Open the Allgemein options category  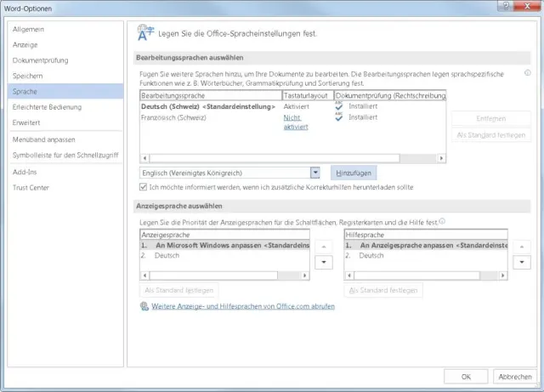click(x=65, y=29)
